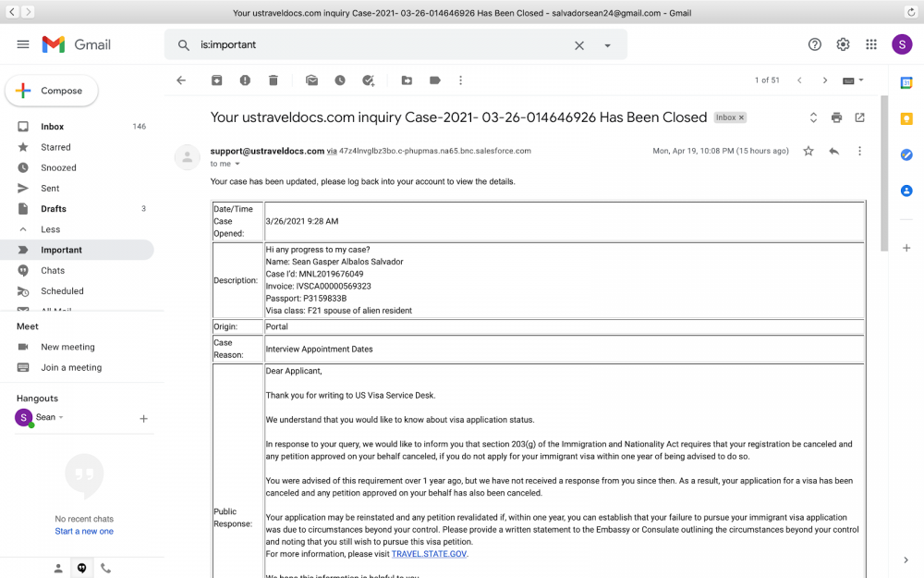Click the search magnifier icon
This screenshot has height=578, width=924.
click(183, 44)
